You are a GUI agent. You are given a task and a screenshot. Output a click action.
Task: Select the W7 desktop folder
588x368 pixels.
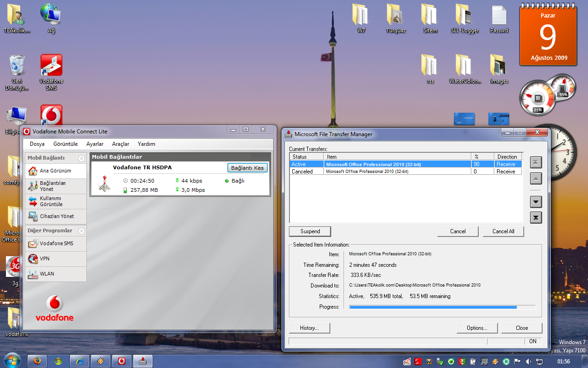[x=361, y=19]
